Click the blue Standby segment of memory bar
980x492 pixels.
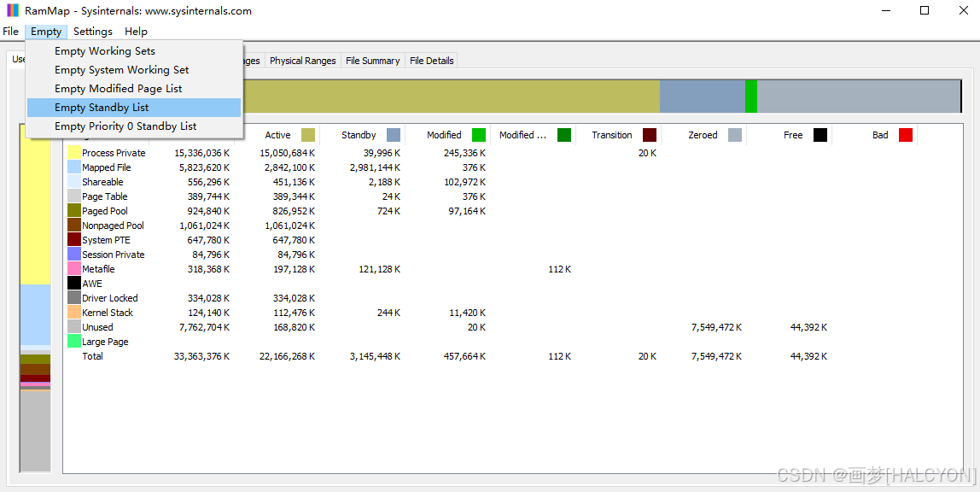tap(703, 97)
